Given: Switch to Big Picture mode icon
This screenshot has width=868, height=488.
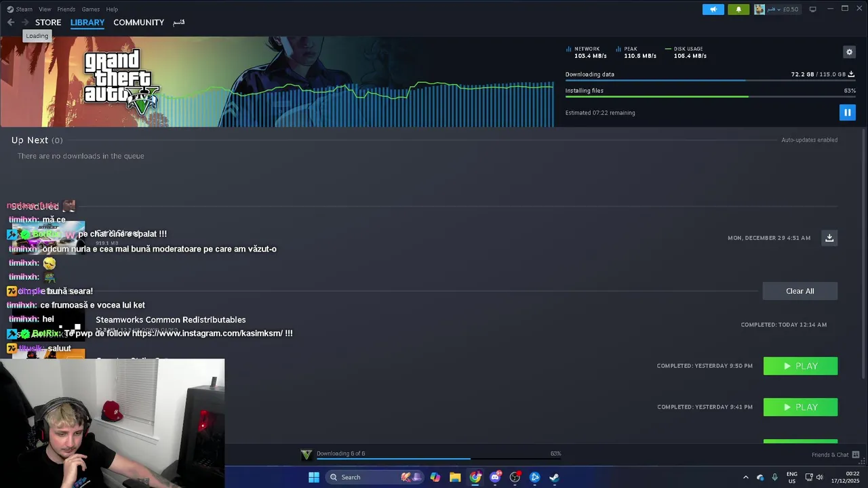Looking at the screenshot, I should [x=812, y=9].
